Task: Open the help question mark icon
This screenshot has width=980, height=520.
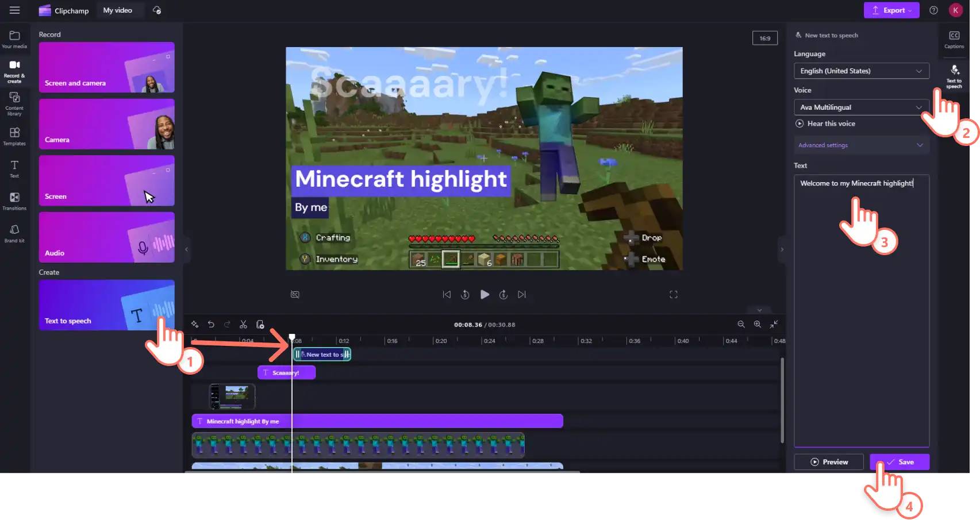Action: tap(933, 10)
